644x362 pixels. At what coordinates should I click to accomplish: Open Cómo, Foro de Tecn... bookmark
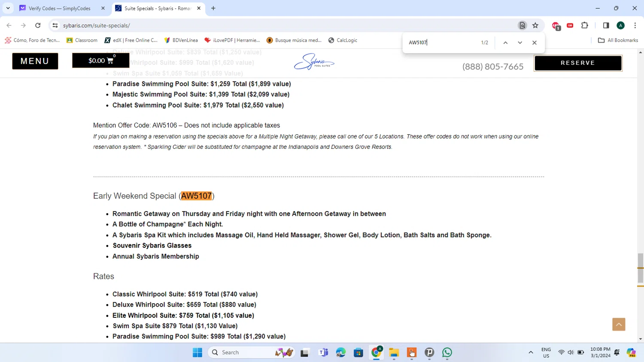(32, 40)
